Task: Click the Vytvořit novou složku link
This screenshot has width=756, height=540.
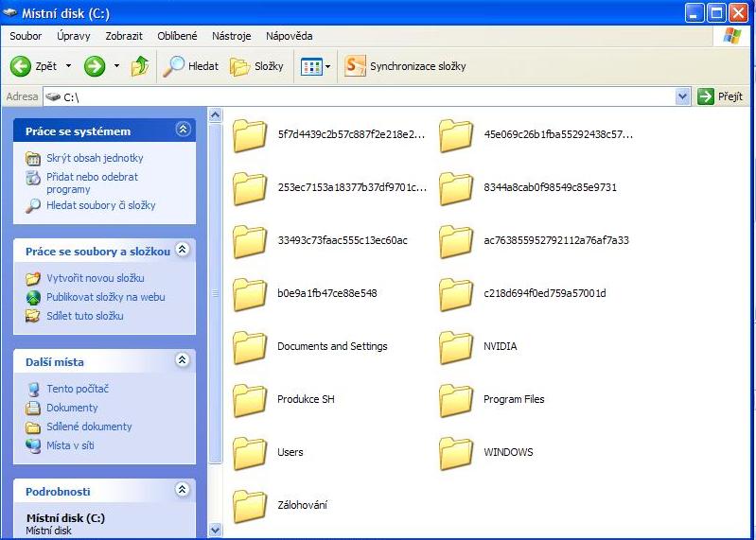Action: [x=95, y=278]
